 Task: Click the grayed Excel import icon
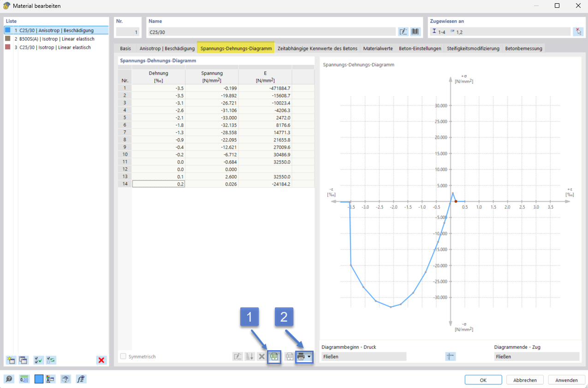coord(289,356)
